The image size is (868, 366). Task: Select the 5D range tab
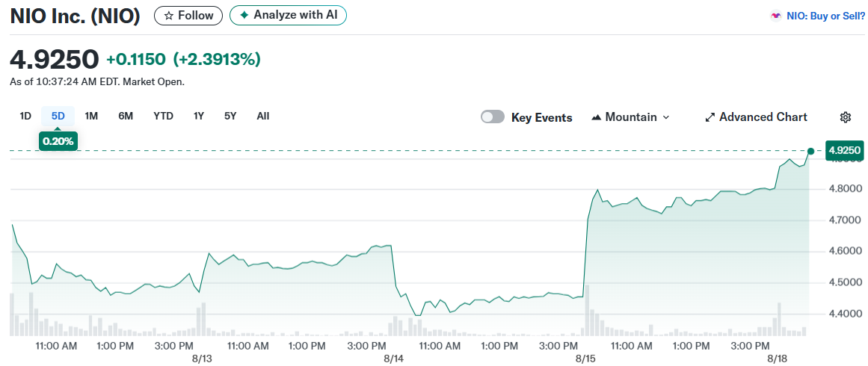coord(58,116)
